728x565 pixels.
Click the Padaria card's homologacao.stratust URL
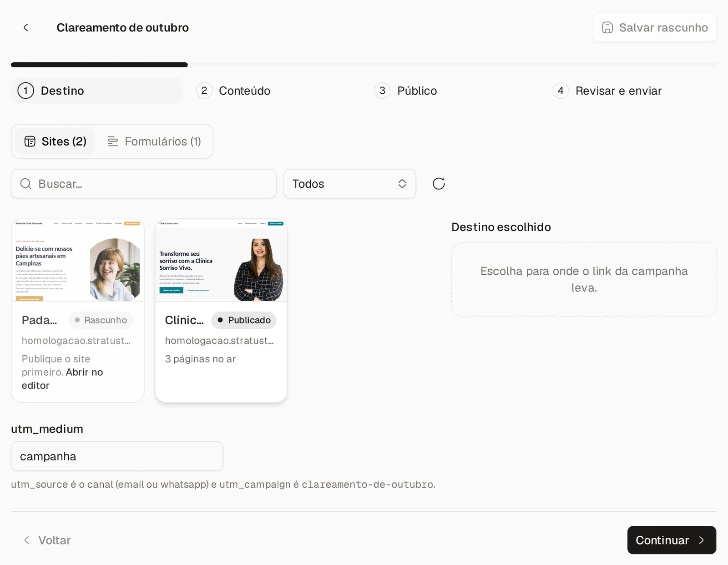click(76, 341)
